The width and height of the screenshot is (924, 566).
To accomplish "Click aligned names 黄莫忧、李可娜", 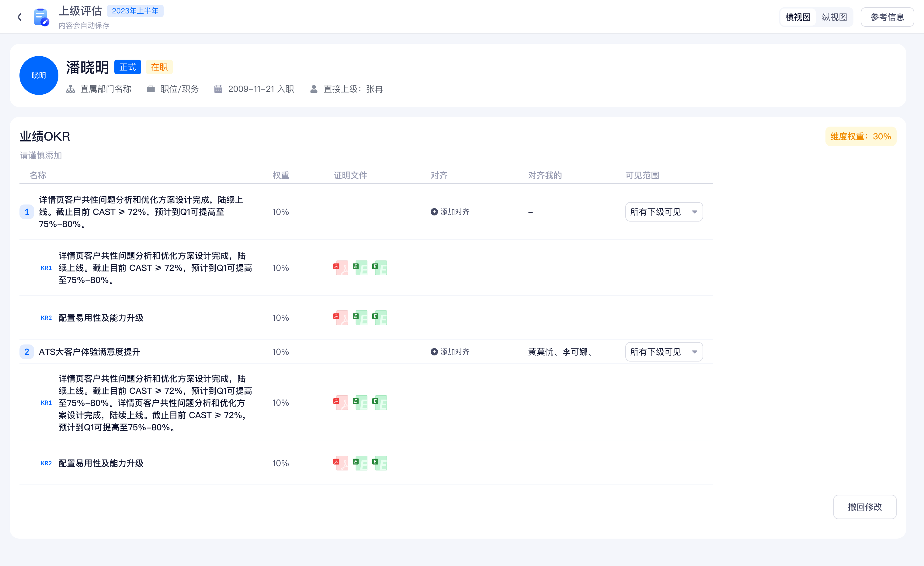I will [x=560, y=352].
